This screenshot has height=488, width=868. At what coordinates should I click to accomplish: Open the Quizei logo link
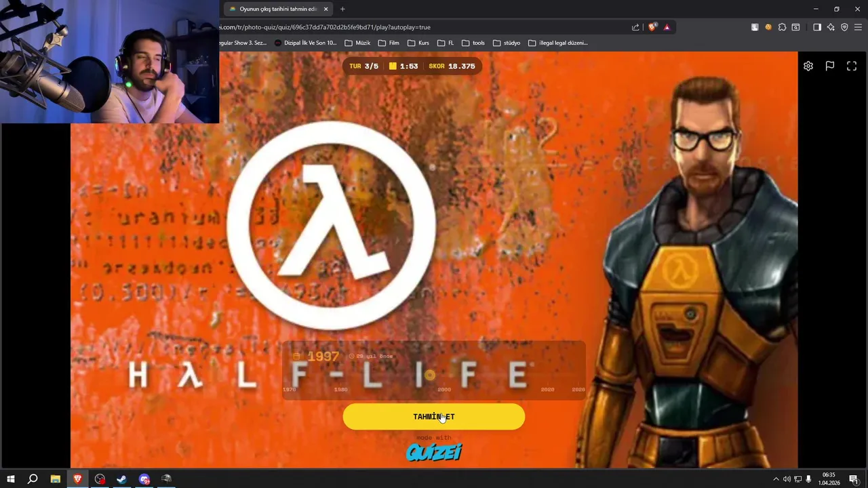pos(434,452)
